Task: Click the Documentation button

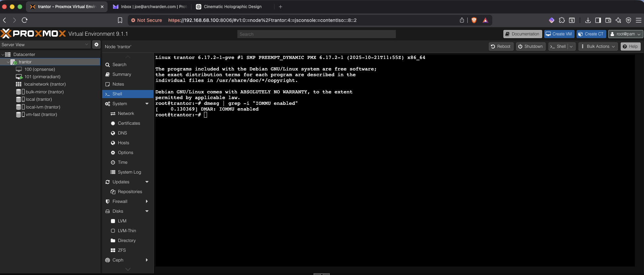Action: coord(523,34)
